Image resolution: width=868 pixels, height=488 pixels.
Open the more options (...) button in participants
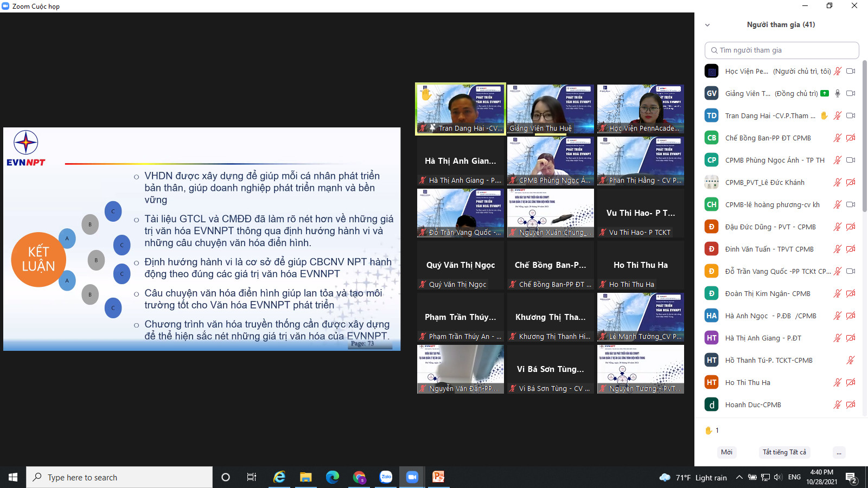pyautogui.click(x=839, y=452)
